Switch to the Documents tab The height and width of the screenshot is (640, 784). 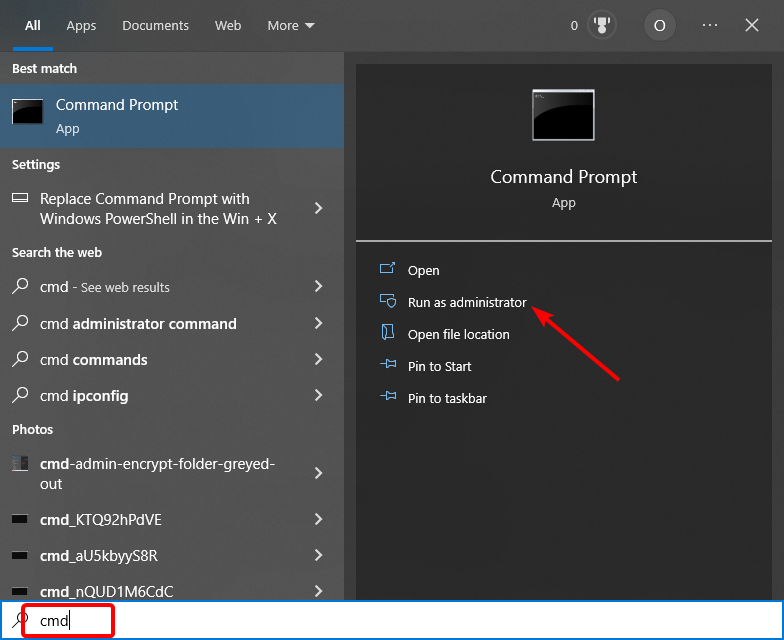tap(155, 26)
